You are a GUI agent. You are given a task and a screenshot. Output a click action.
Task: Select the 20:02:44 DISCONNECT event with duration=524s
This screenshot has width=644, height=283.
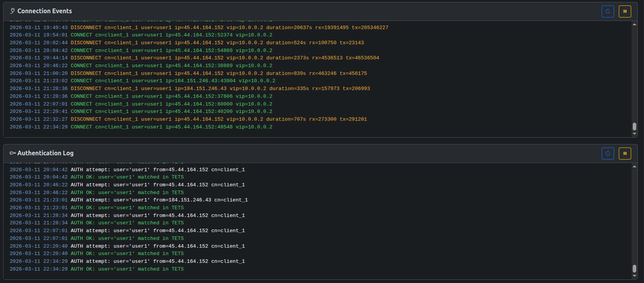(187, 43)
